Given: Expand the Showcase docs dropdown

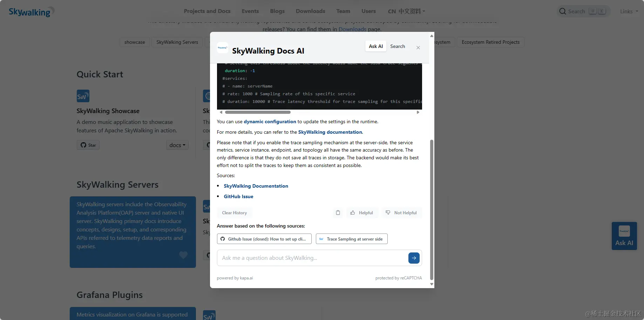Looking at the screenshot, I should [x=177, y=145].
